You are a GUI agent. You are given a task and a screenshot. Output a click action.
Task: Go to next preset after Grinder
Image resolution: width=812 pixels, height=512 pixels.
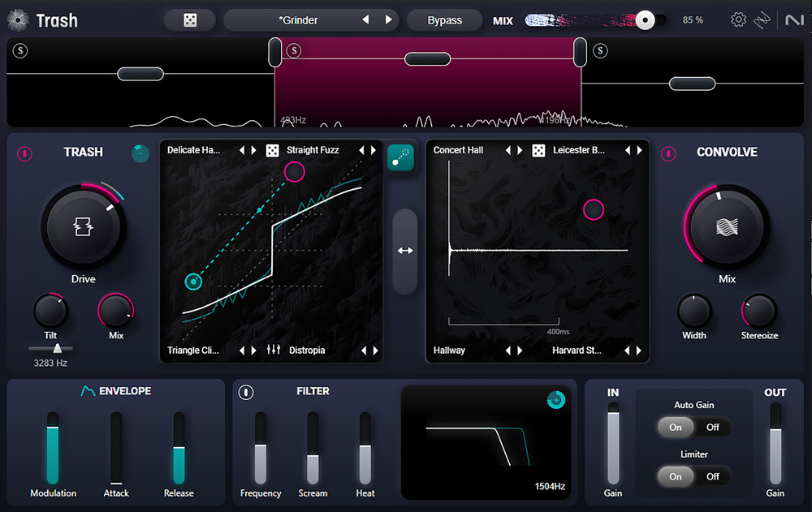tap(388, 19)
